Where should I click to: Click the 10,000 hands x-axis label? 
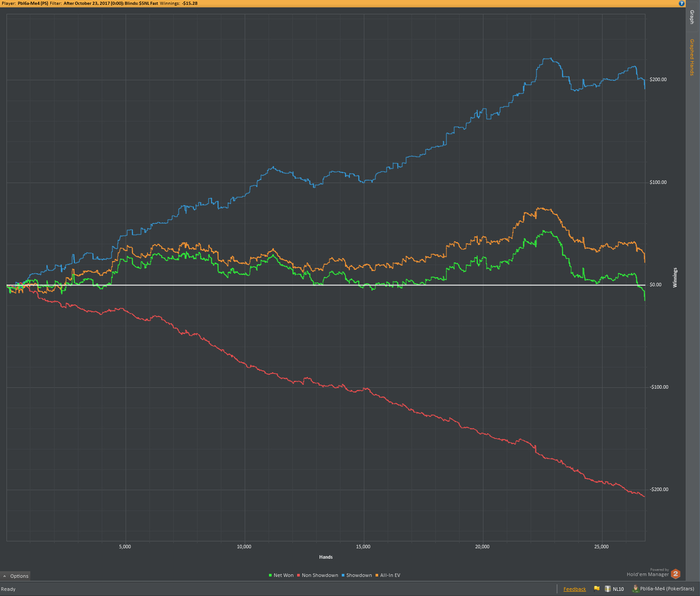tap(244, 546)
